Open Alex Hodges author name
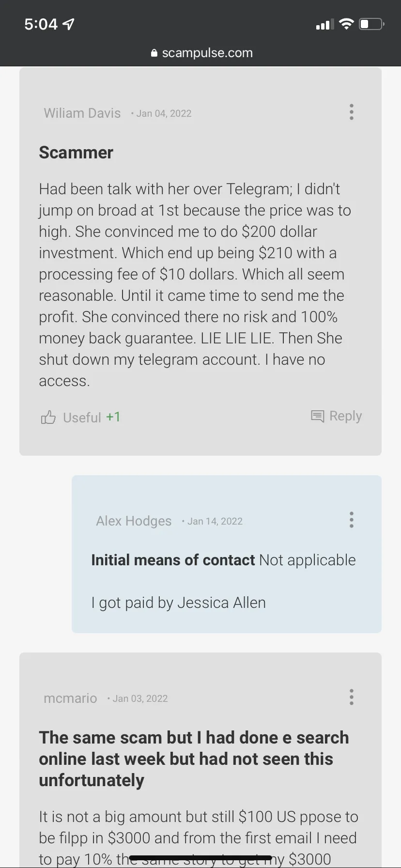 (134, 521)
